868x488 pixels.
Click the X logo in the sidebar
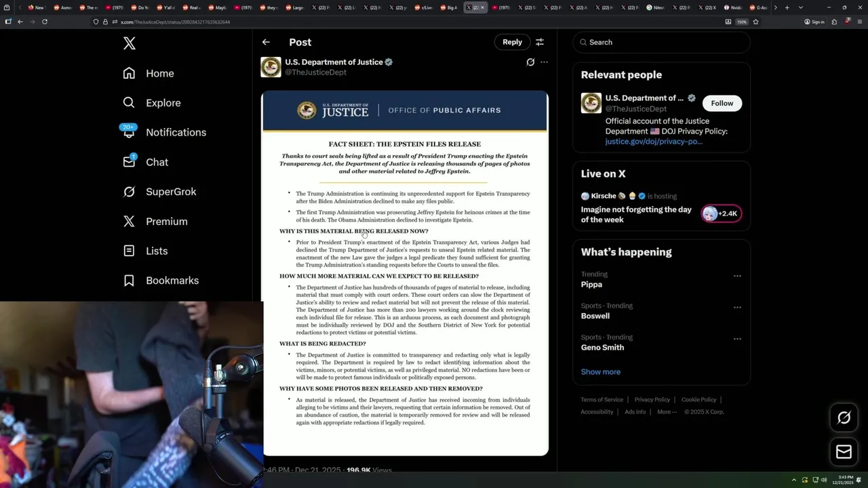coord(130,43)
